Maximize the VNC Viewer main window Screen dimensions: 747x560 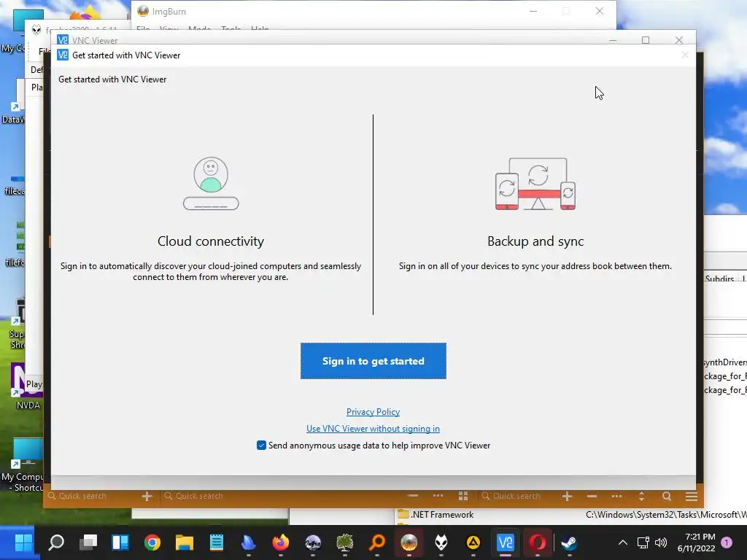click(x=646, y=40)
